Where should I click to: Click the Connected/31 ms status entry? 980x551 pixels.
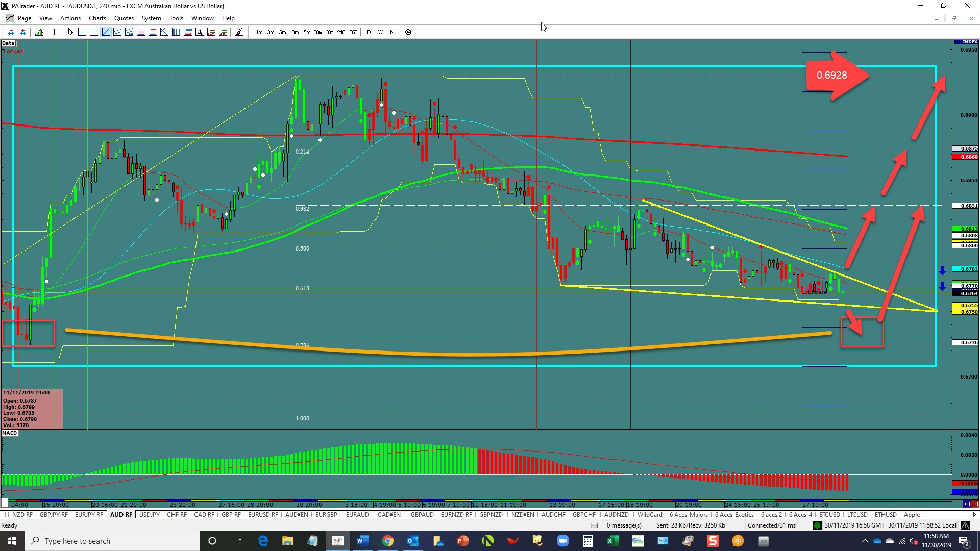pyautogui.click(x=772, y=525)
